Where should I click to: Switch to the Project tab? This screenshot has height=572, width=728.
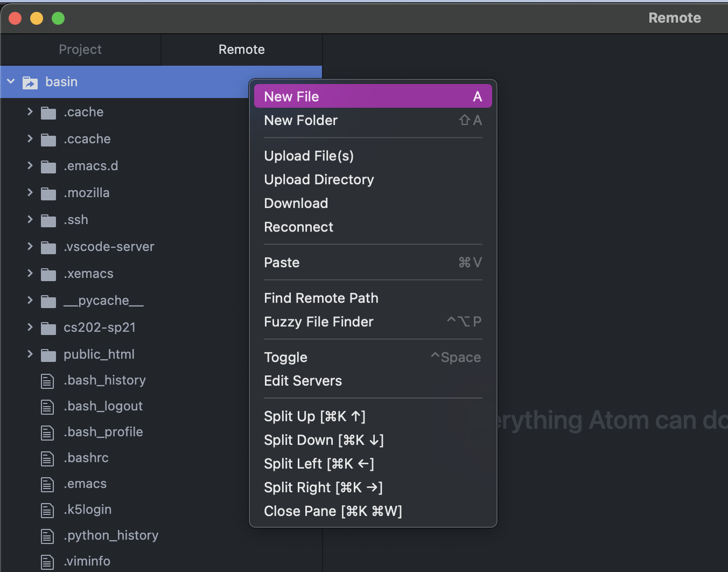[x=80, y=49]
